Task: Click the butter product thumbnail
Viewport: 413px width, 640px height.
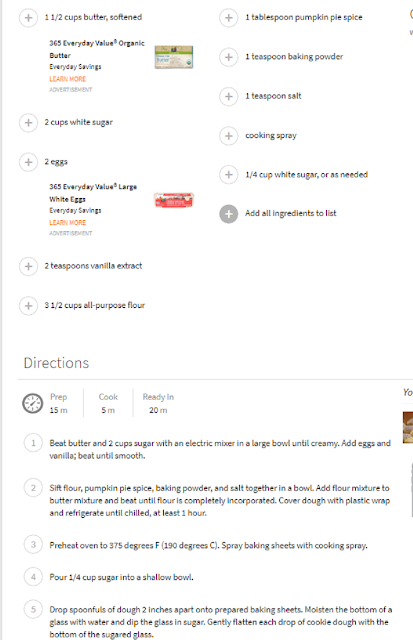Action: point(174,57)
